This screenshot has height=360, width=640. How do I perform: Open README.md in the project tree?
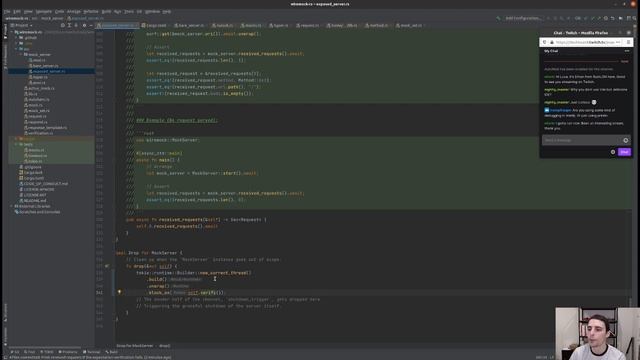click(33, 201)
